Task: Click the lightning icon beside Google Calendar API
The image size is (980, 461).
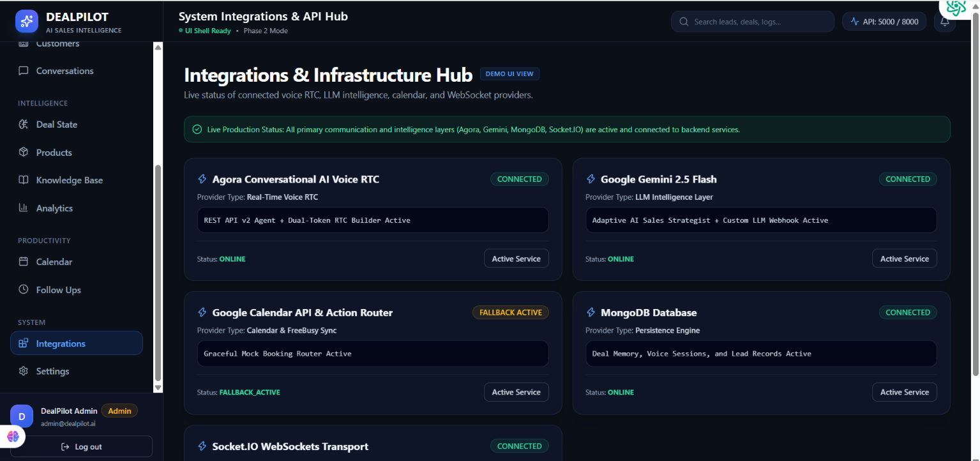Action: coord(202,313)
